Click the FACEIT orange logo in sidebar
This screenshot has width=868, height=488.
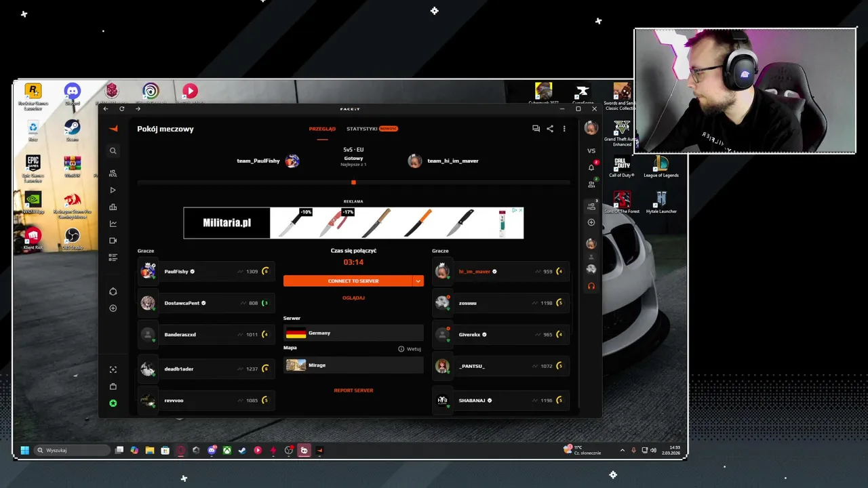click(x=113, y=129)
